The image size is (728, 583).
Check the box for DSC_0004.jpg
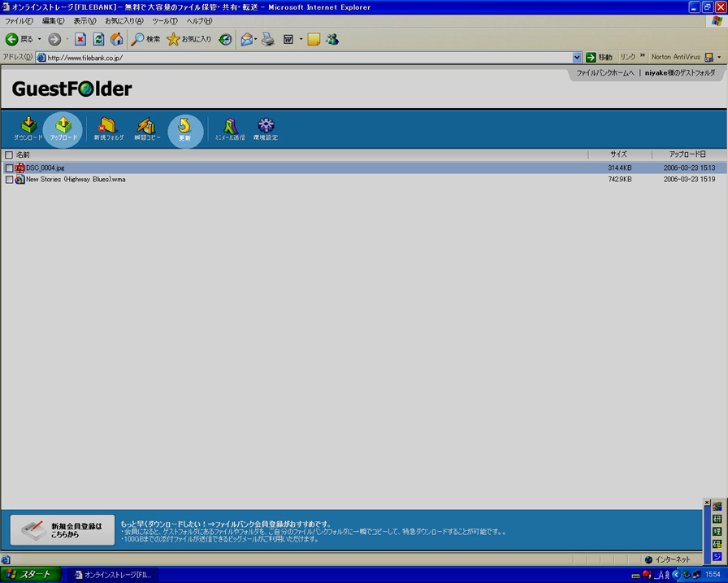click(x=9, y=168)
